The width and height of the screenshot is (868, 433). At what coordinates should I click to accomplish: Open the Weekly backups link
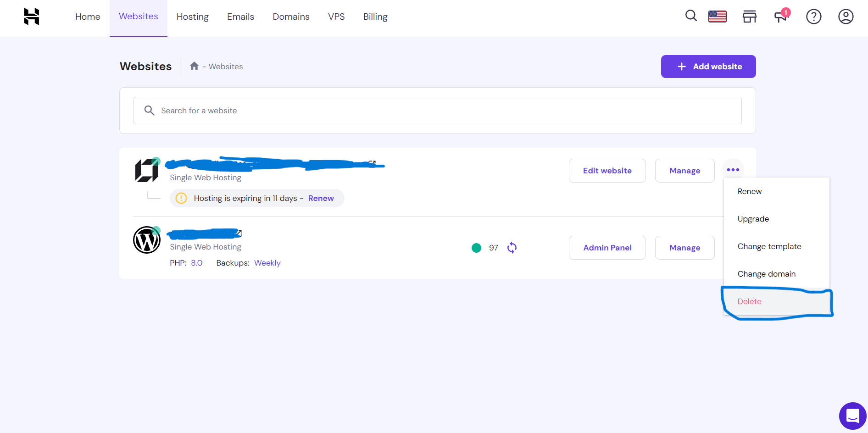coord(267,263)
